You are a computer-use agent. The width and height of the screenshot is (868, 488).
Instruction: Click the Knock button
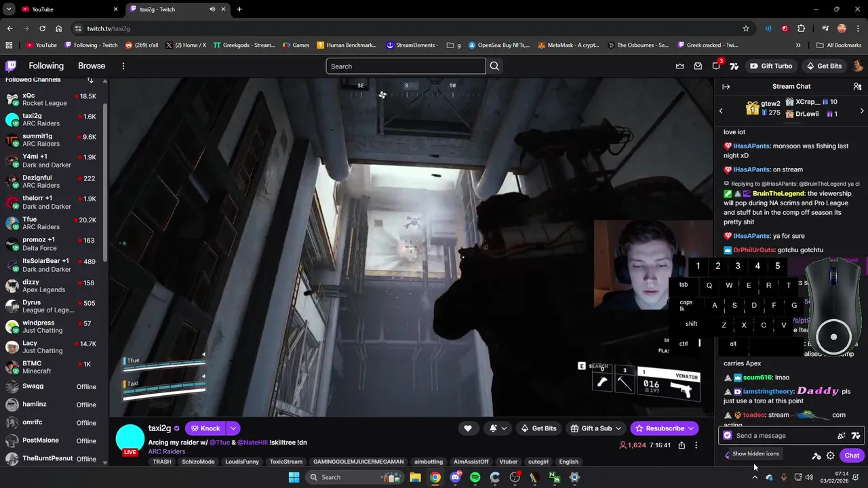tap(205, 428)
